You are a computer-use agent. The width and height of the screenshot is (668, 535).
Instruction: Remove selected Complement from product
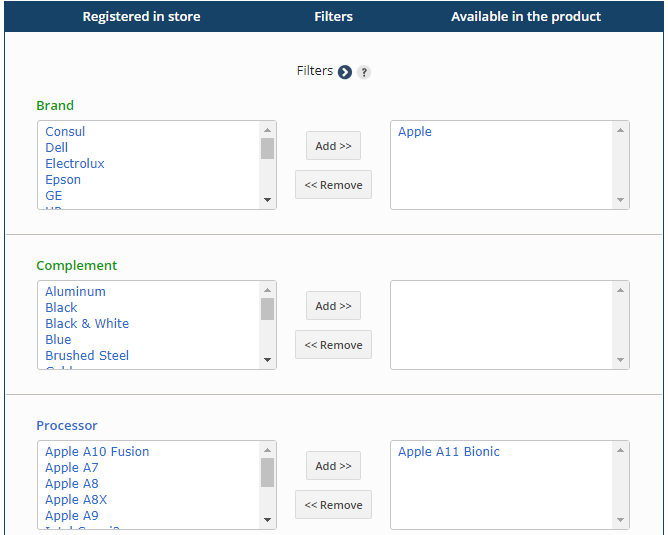pyautogui.click(x=333, y=345)
